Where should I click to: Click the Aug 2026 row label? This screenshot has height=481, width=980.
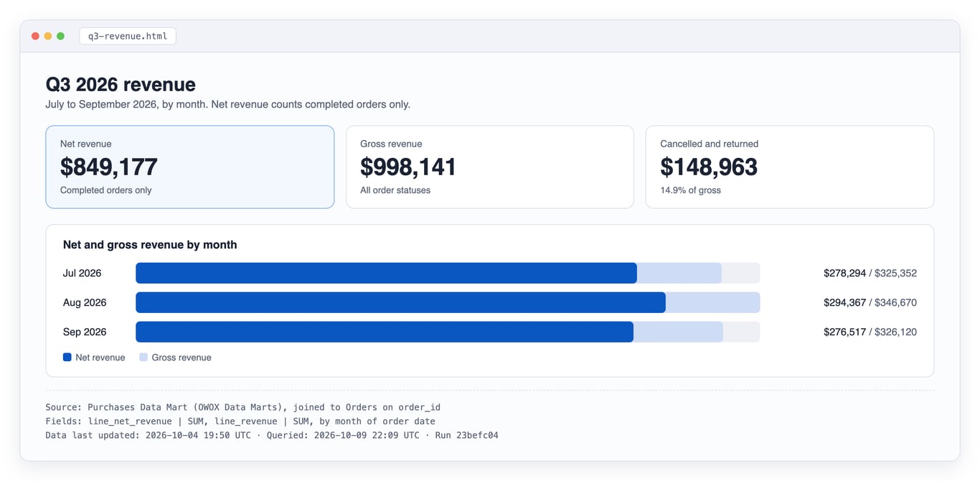(85, 302)
